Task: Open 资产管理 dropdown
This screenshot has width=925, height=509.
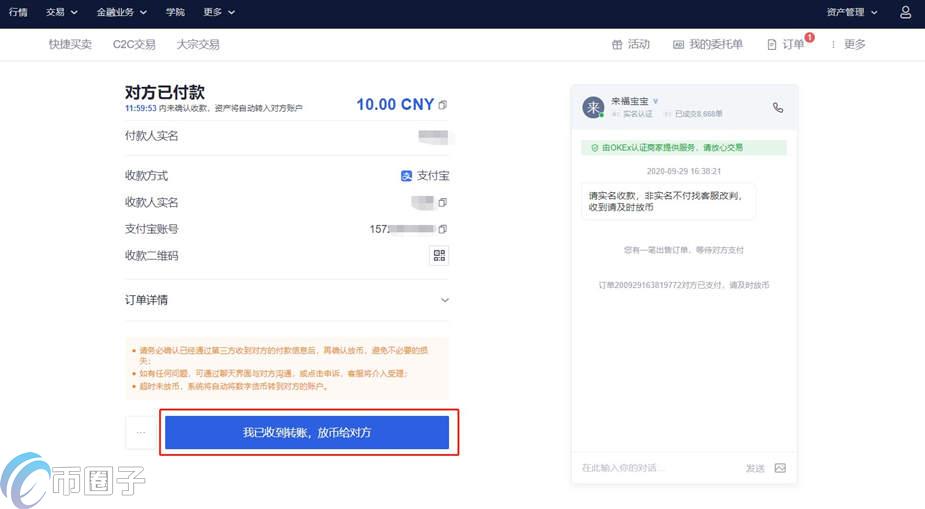Action: click(x=852, y=12)
